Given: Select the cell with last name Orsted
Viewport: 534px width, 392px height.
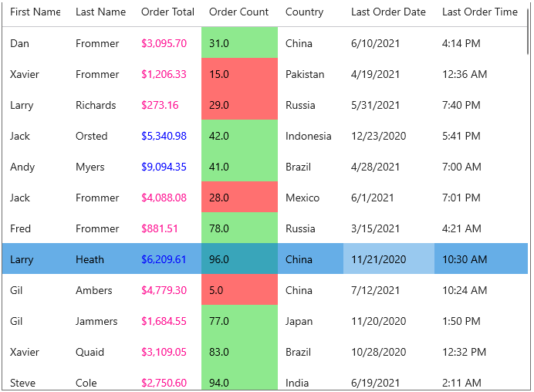Looking at the screenshot, I should 92,136.
